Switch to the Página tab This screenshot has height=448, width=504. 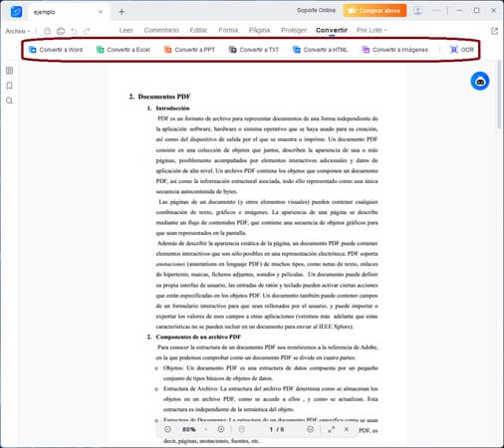(259, 30)
